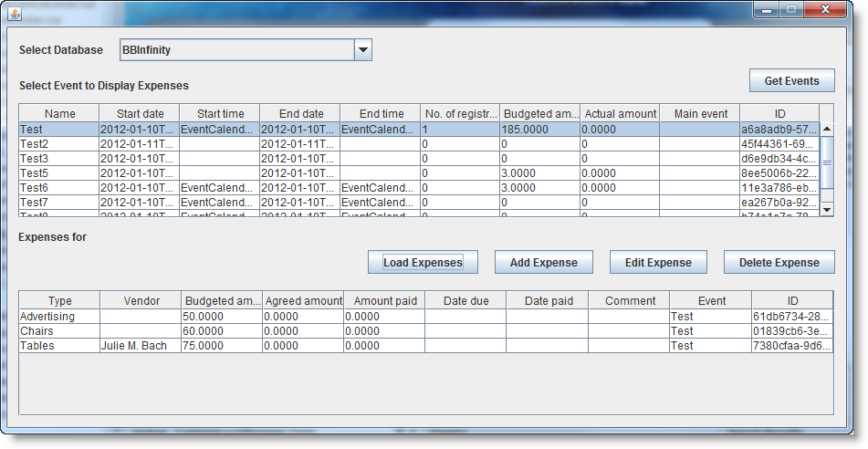Click the Get Events button
The width and height of the screenshot is (868, 449).
click(x=791, y=81)
